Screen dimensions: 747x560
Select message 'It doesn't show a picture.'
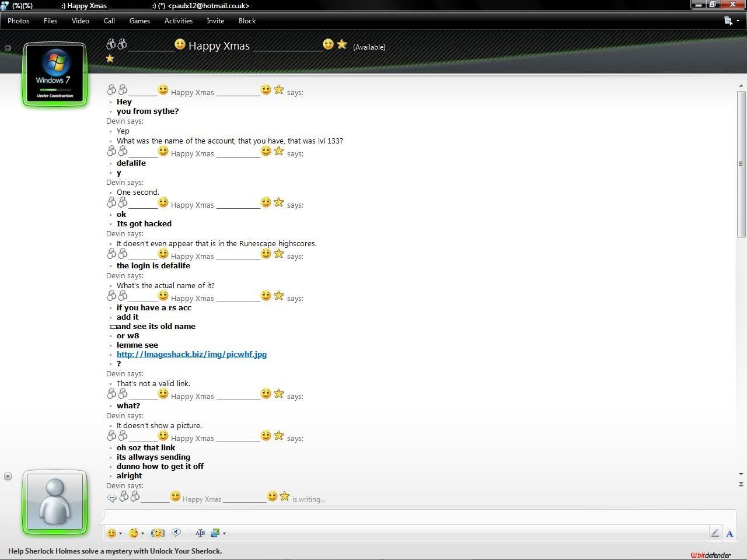[x=159, y=425]
